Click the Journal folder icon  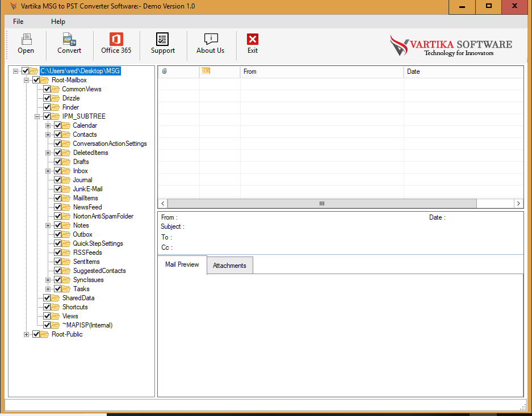(66, 180)
